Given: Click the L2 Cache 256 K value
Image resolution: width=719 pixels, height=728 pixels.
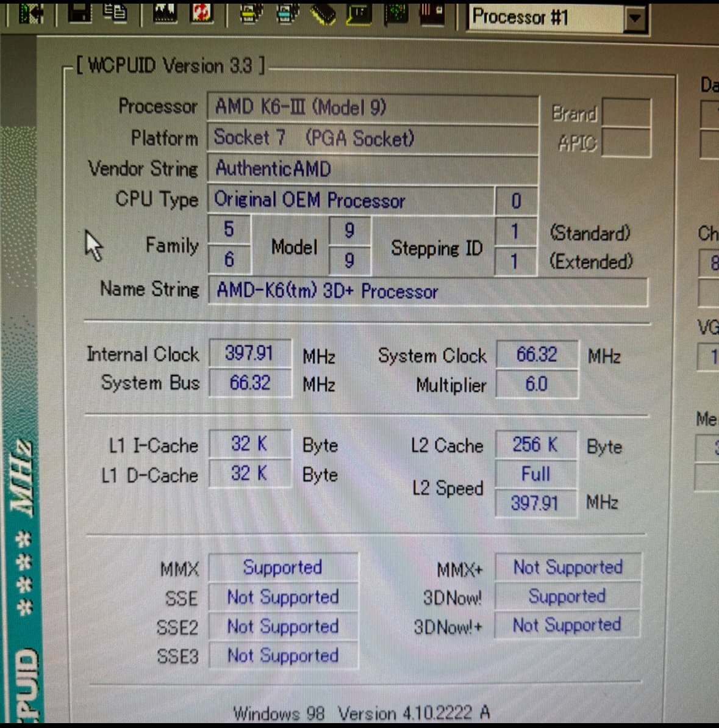Looking at the screenshot, I should pyautogui.click(x=536, y=445).
